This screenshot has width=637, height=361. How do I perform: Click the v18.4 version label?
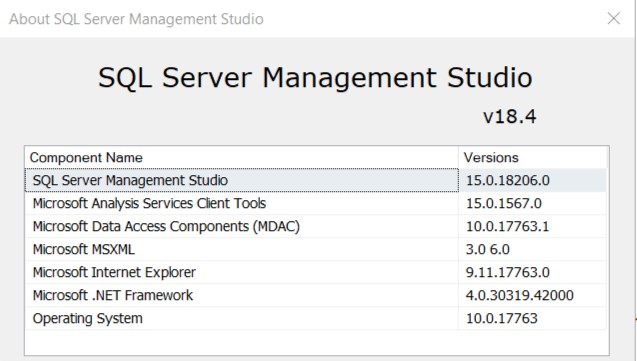coord(509,117)
